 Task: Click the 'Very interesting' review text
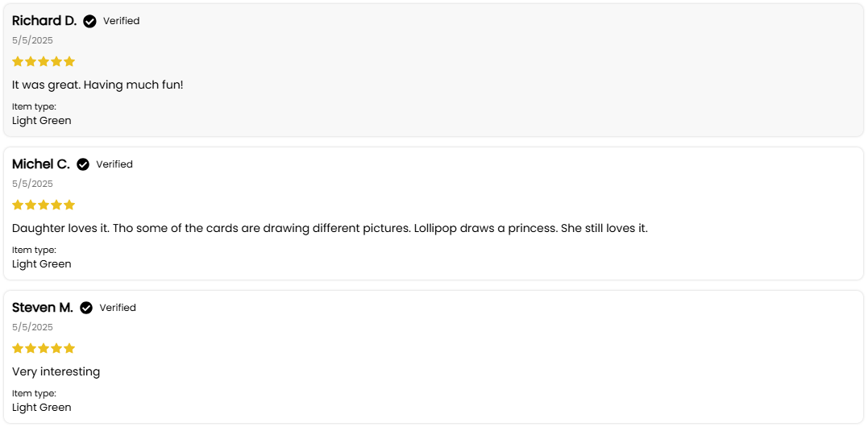pyautogui.click(x=56, y=371)
